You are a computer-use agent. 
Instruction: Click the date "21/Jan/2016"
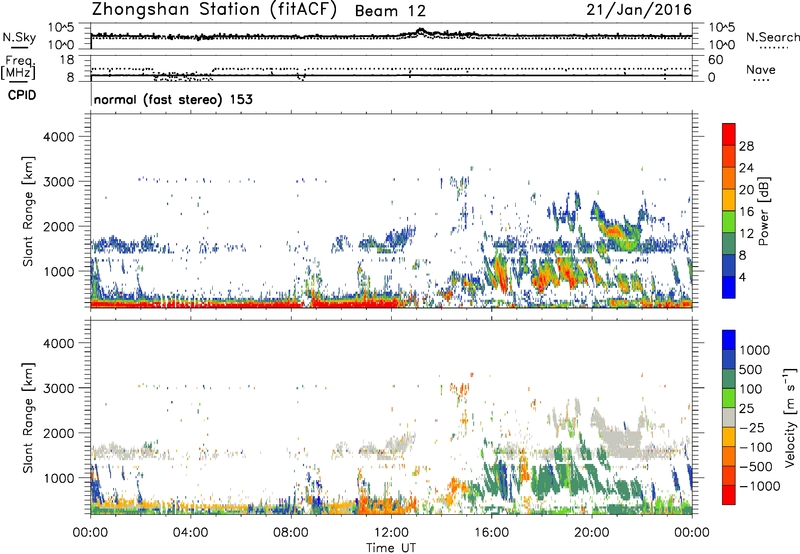(x=639, y=10)
